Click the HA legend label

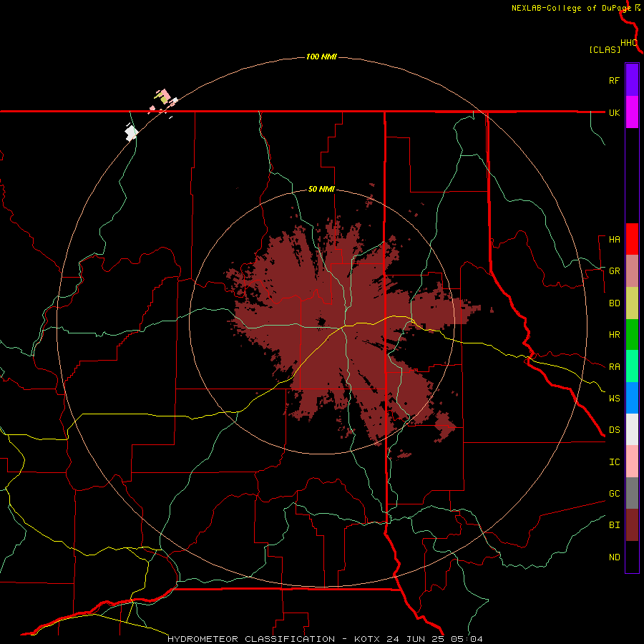614,240
